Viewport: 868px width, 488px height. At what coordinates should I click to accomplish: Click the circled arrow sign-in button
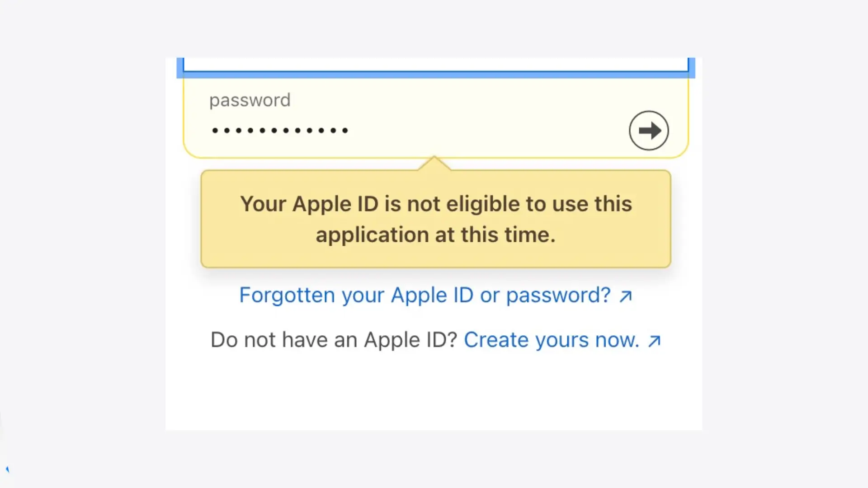[x=649, y=131]
